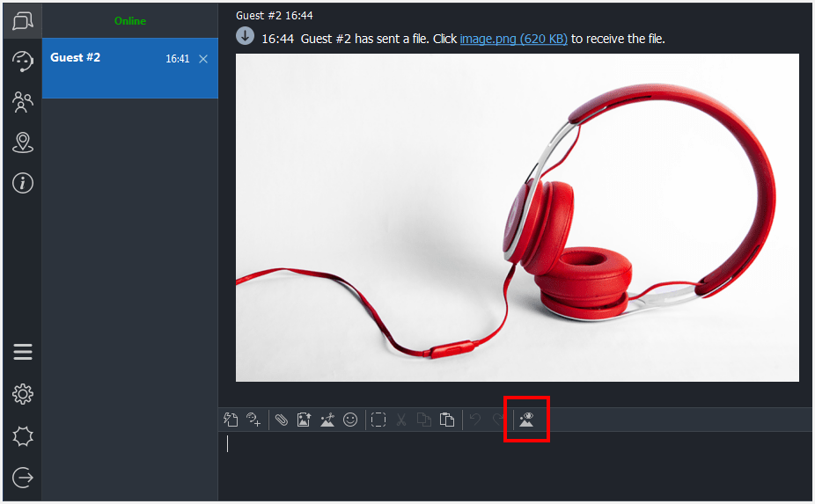This screenshot has height=504, width=815.
Task: Click the paperclip attach file icon
Action: 282,420
